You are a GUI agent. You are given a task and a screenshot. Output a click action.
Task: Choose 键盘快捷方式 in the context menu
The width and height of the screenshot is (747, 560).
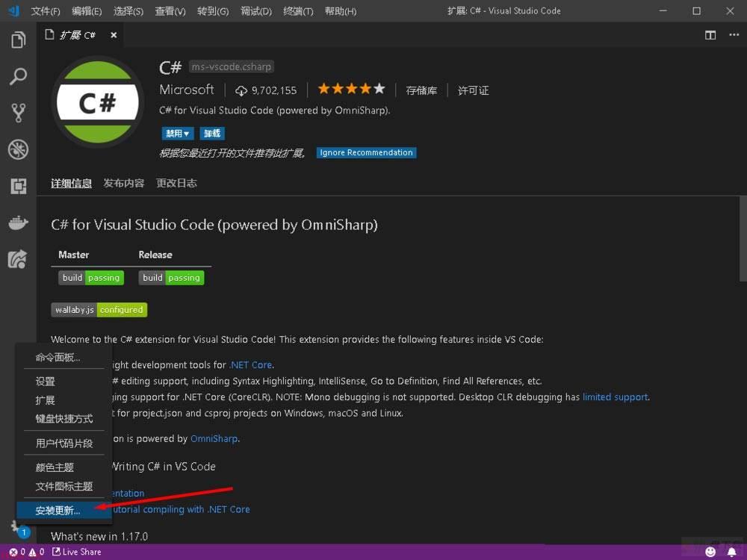point(64,419)
